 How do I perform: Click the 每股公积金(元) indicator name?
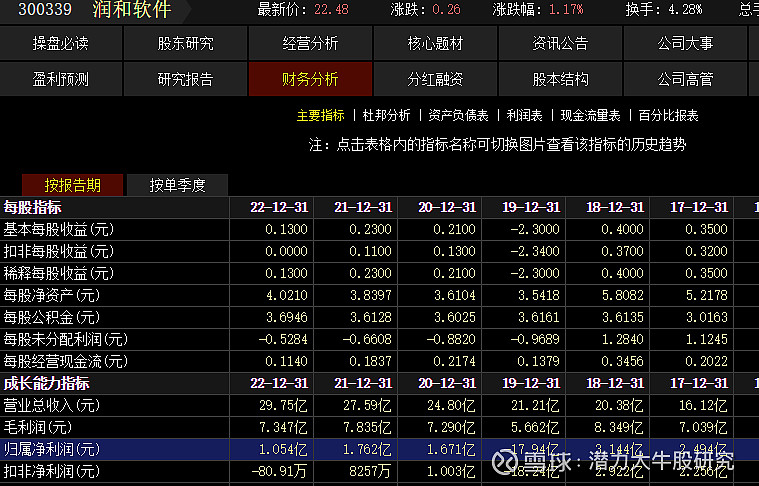click(x=52, y=317)
